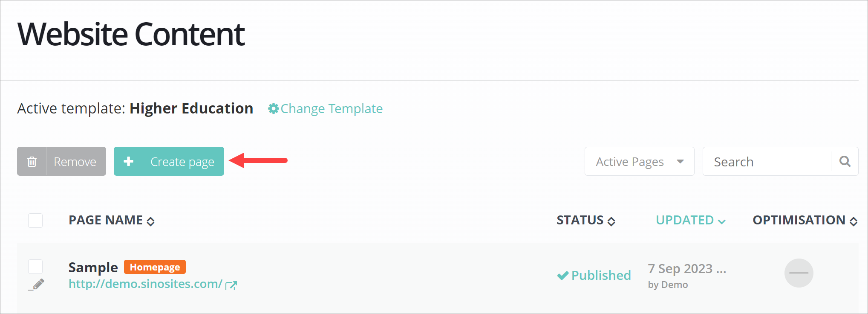This screenshot has height=314, width=868.
Task: Click the Create page button label
Action: [182, 162]
